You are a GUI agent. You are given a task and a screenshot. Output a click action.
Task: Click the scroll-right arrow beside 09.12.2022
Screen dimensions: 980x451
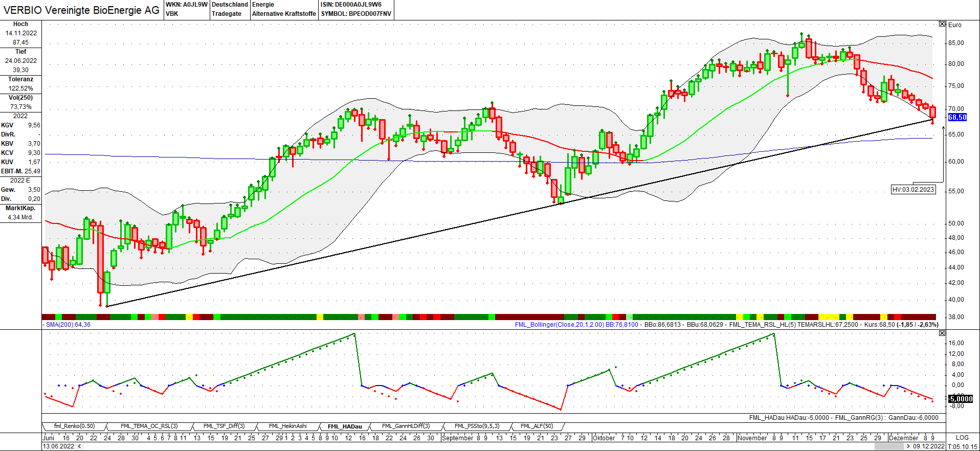(x=908, y=446)
